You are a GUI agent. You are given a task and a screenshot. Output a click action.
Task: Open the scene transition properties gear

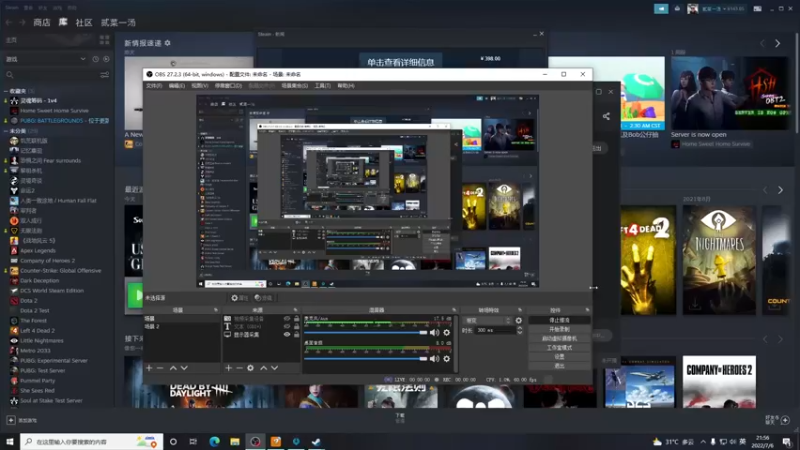[x=518, y=320]
